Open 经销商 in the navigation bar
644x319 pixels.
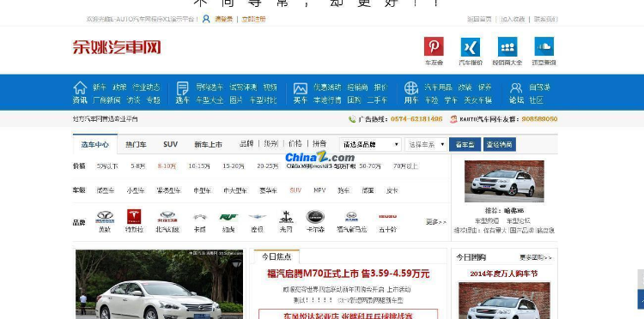(357, 87)
